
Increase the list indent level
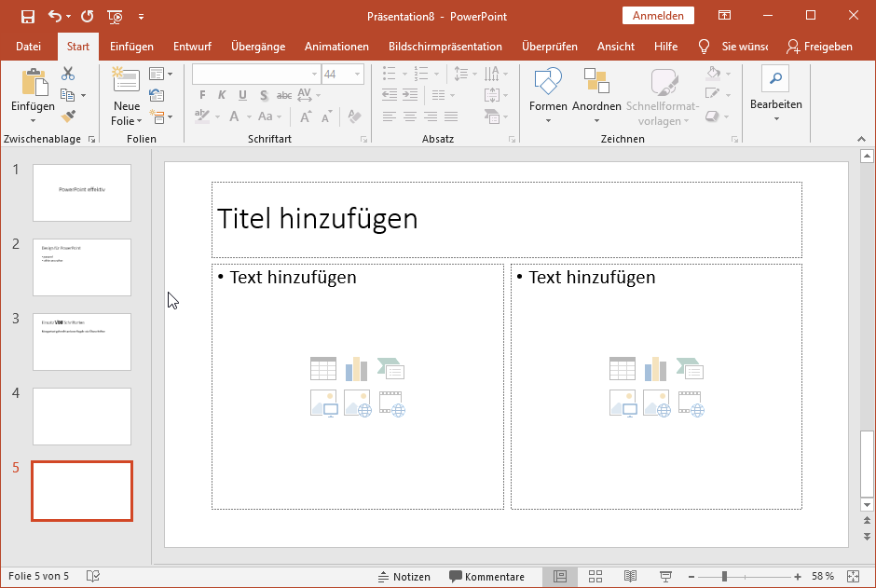click(410, 94)
